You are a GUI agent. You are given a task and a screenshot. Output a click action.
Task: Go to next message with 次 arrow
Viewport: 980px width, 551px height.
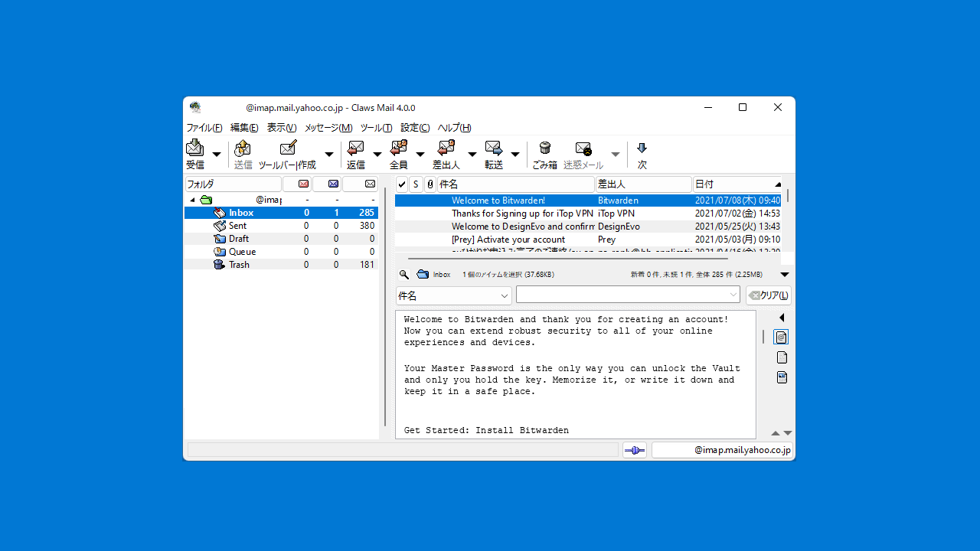[x=642, y=148]
